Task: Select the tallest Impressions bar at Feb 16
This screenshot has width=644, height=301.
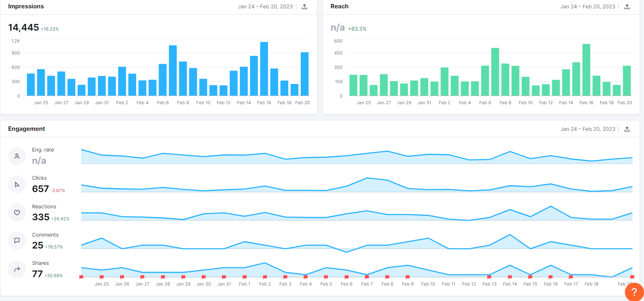Action: click(264, 69)
